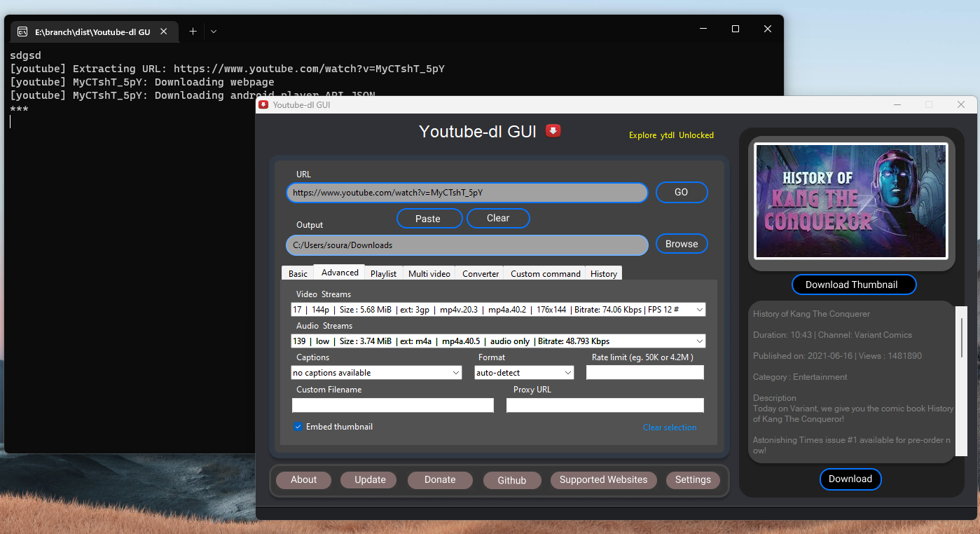Open the audio streams dropdown

[698, 341]
